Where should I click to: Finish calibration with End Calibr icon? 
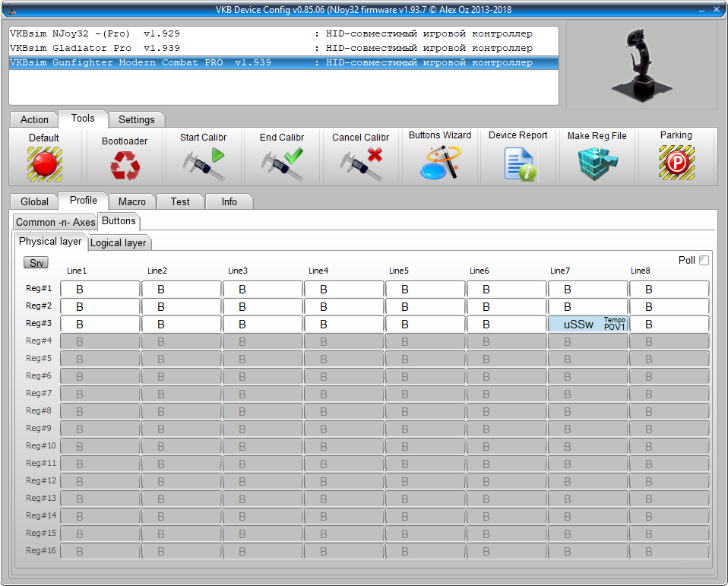[282, 164]
